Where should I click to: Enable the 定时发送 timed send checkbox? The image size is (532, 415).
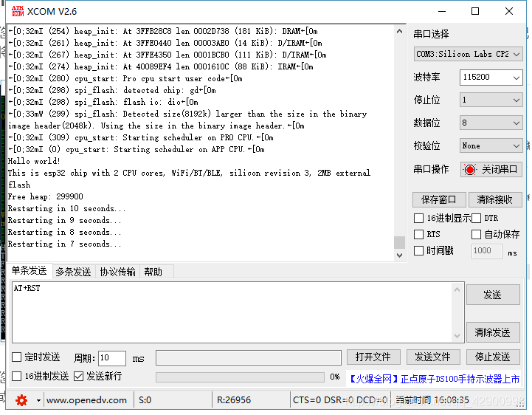coord(17,357)
